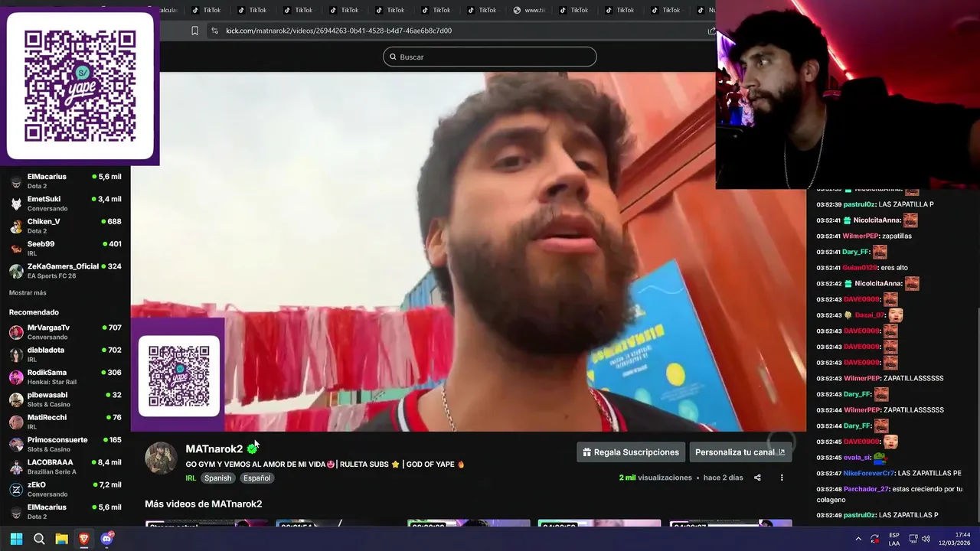Click the share icon below the video

coord(757,478)
